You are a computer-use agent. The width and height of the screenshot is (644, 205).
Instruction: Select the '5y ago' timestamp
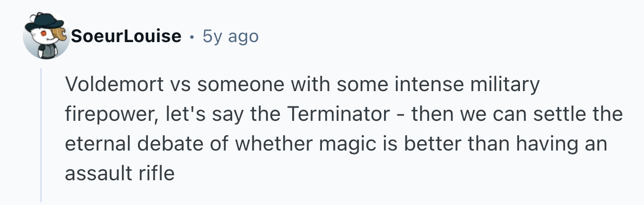click(x=231, y=36)
